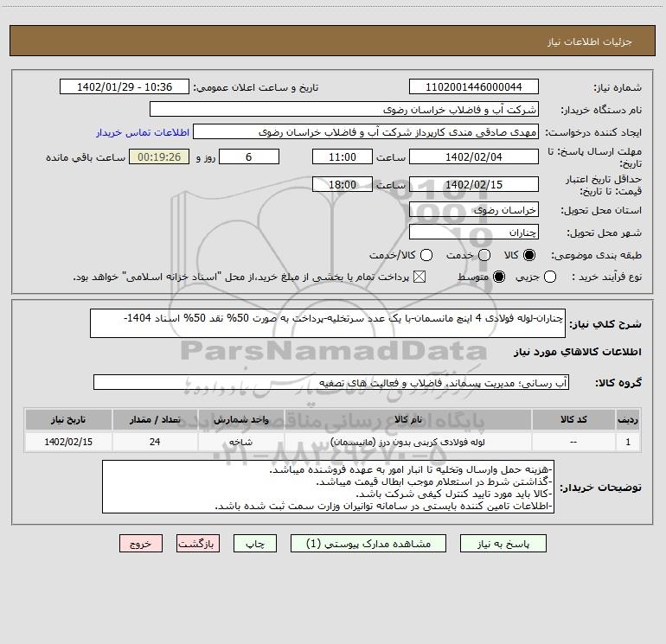Screen dimensions: 666x644
Task: Open اطلاعات تماس خریدار contact link
Action: pos(143,132)
